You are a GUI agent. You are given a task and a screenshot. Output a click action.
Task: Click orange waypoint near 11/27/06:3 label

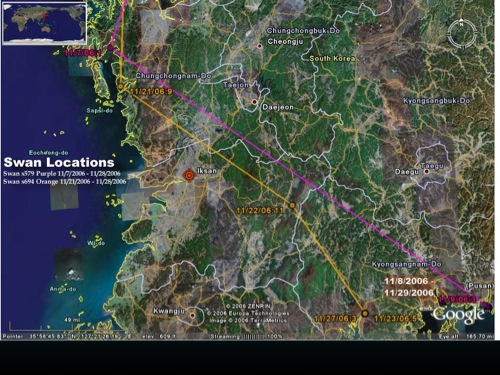(x=365, y=313)
